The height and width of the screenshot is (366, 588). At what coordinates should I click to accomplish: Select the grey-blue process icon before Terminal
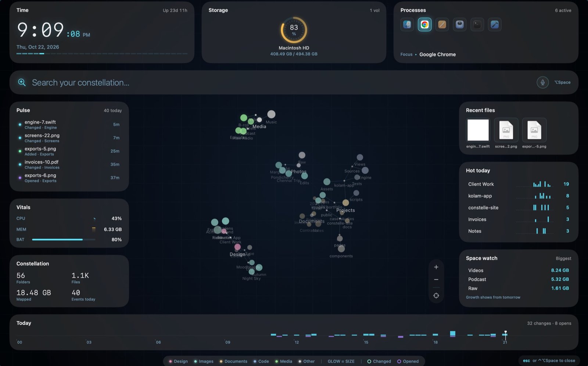459,25
